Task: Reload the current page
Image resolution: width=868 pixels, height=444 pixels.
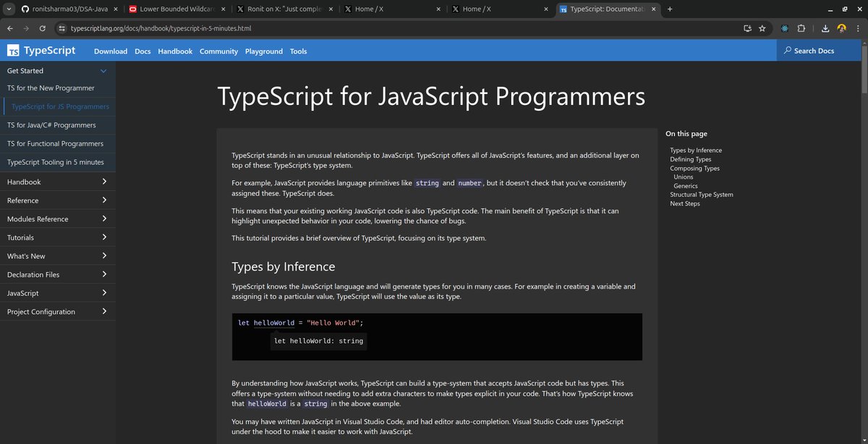Action: click(x=43, y=28)
